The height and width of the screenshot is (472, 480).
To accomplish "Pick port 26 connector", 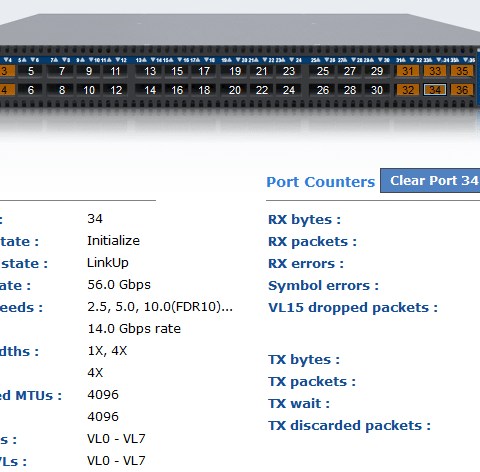I will coord(323,90).
